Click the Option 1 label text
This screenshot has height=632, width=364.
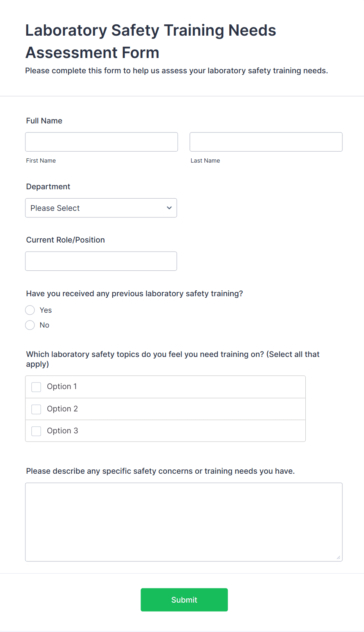(x=62, y=386)
